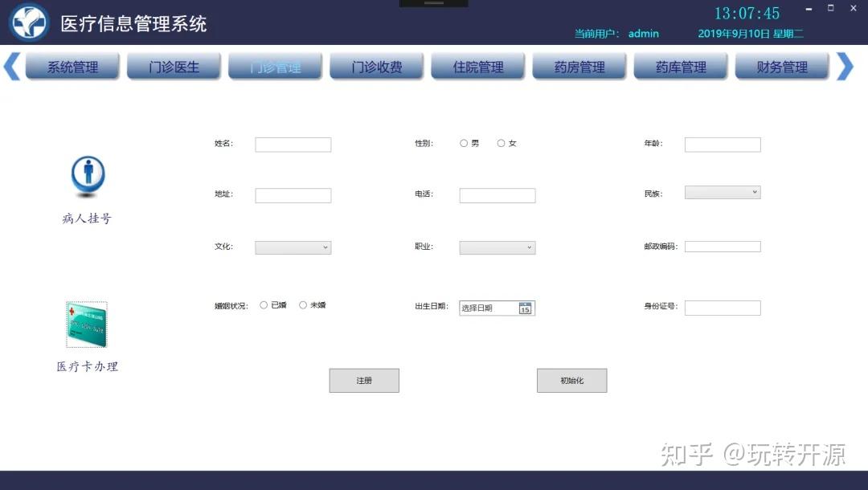The width and height of the screenshot is (868, 490).
Task: Click the right navigation arrow
Action: [x=845, y=66]
